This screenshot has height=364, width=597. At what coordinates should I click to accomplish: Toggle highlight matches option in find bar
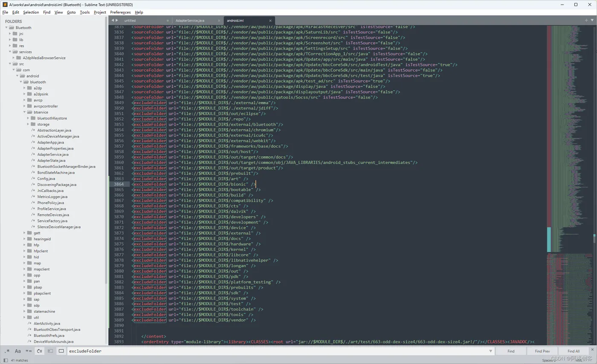(x=61, y=351)
